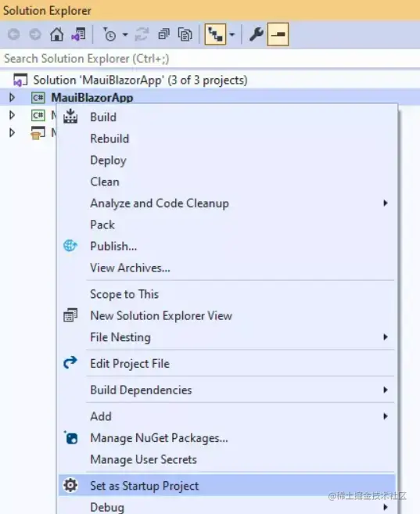Open the dropdown arrow beside pending changes filter
The image size is (420, 514).
[x=125, y=34]
